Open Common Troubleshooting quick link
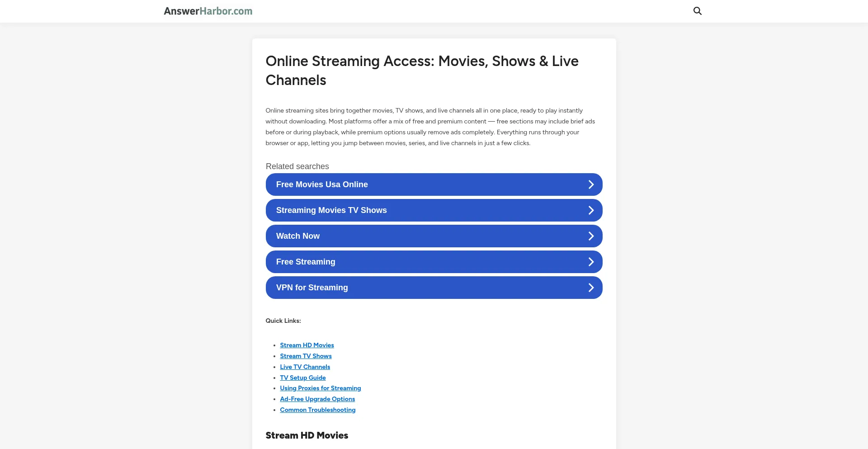 point(317,410)
